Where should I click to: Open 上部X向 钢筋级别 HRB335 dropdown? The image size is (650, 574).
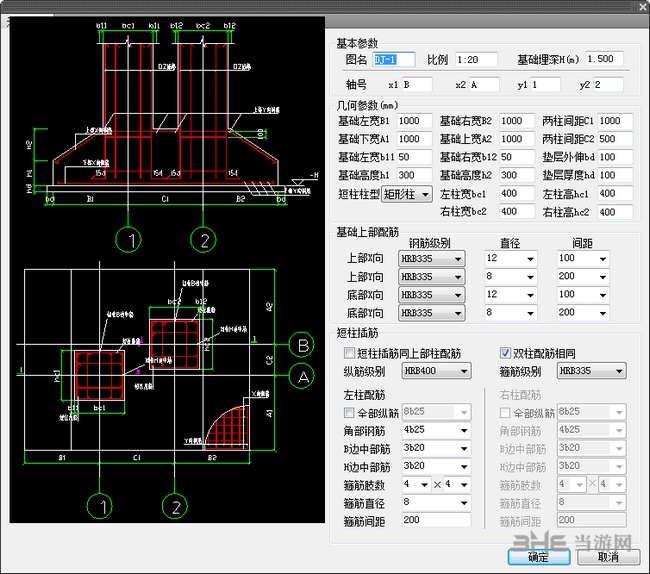click(432, 259)
